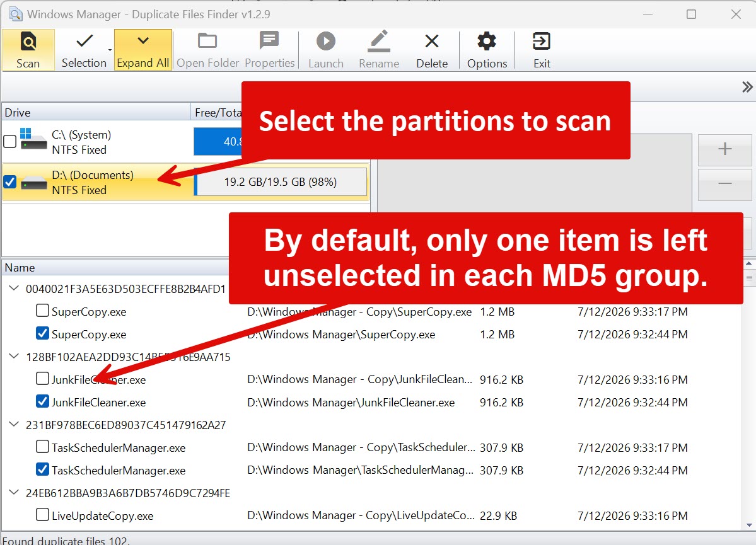Uncheck SuperCopy.exe in D:\Windows Manager folder
The image size is (756, 545).
(x=42, y=333)
